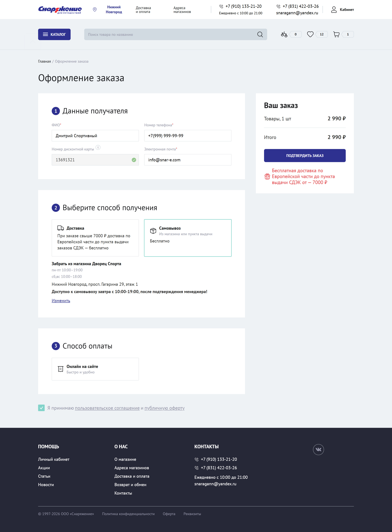Click phone icon near +7 (831) in header

tap(278, 6)
